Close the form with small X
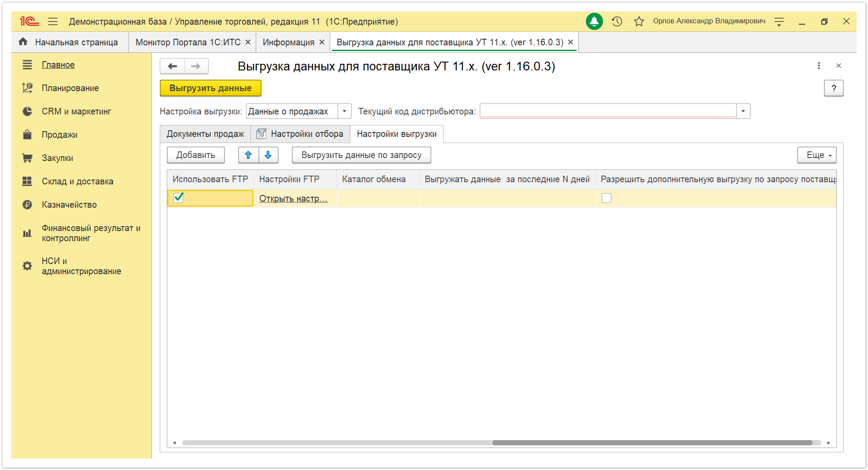868x470 pixels. [x=839, y=66]
